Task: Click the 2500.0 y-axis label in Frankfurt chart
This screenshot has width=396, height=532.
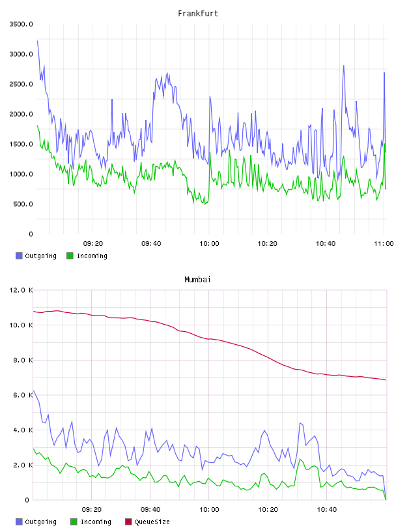Action: [21, 84]
